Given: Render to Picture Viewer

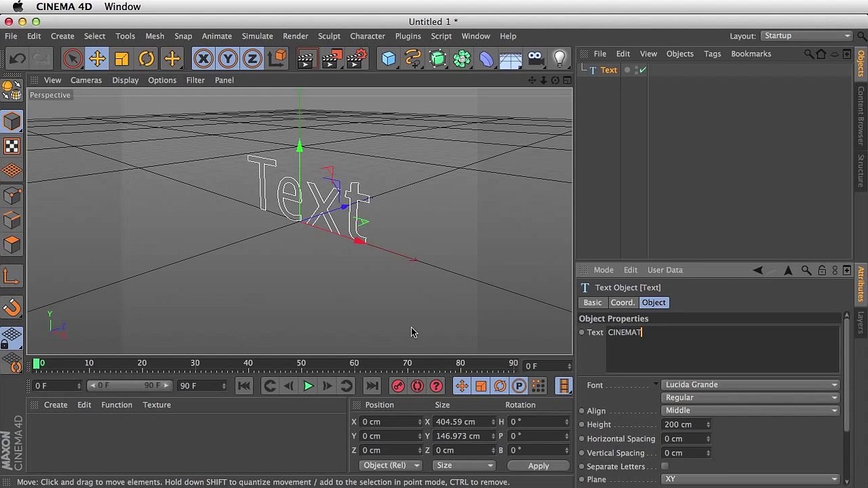Looking at the screenshot, I should point(332,59).
